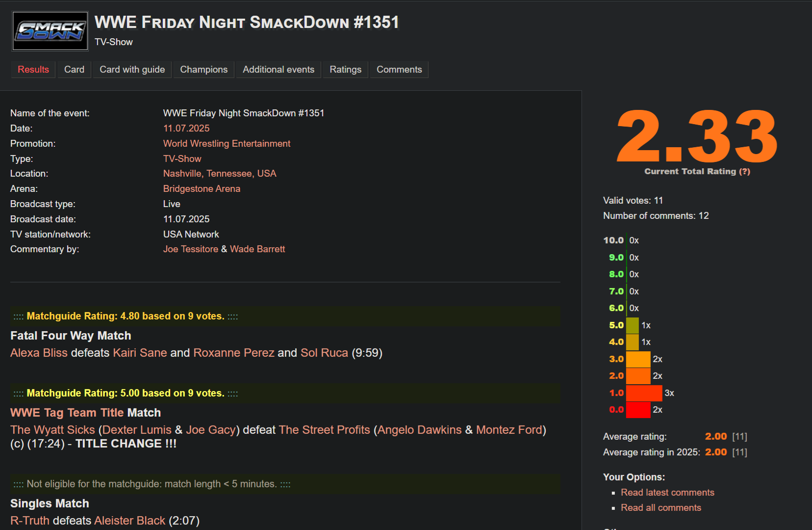Screen dimensions: 812x530
Task: Click the R-Truth link
Action: (30, 521)
